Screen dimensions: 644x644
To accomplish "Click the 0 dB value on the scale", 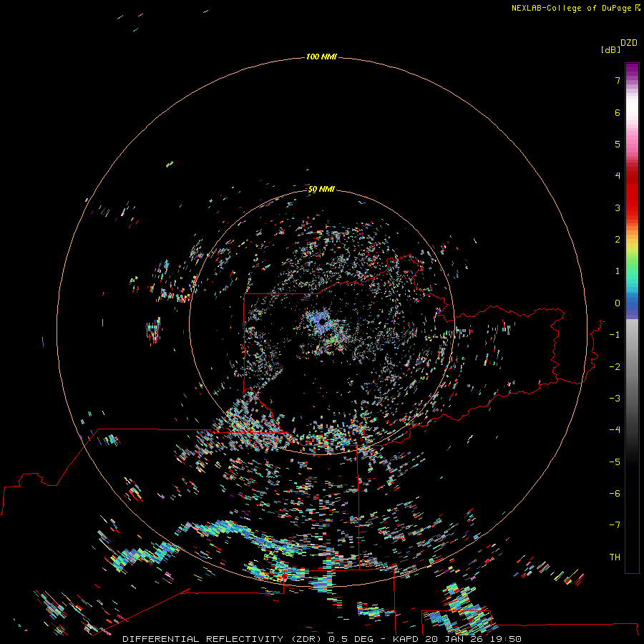I will click(618, 303).
